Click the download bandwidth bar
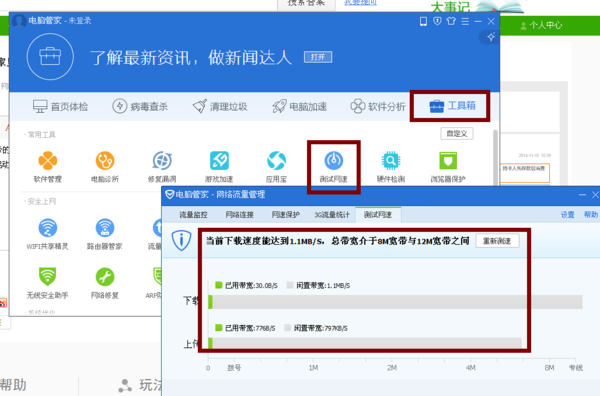The height and width of the screenshot is (396, 600). (395, 302)
